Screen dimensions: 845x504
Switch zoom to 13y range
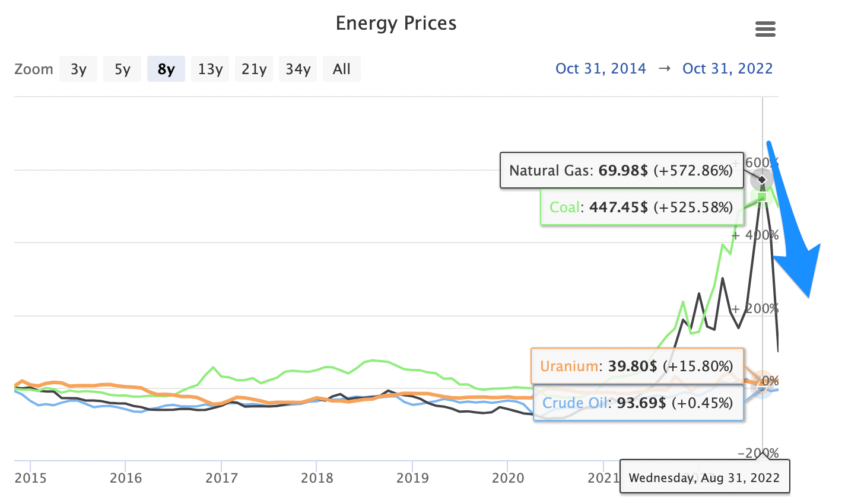click(x=210, y=69)
